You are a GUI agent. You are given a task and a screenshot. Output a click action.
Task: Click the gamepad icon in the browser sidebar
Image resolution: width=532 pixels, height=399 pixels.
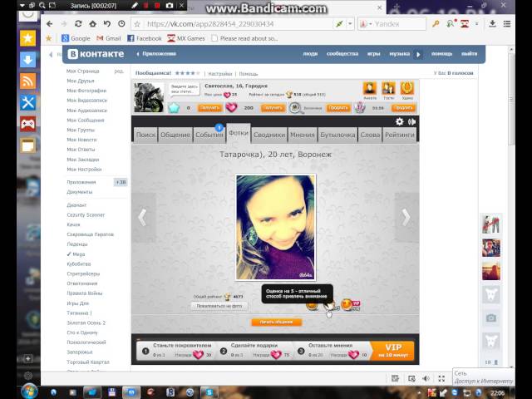click(x=27, y=124)
